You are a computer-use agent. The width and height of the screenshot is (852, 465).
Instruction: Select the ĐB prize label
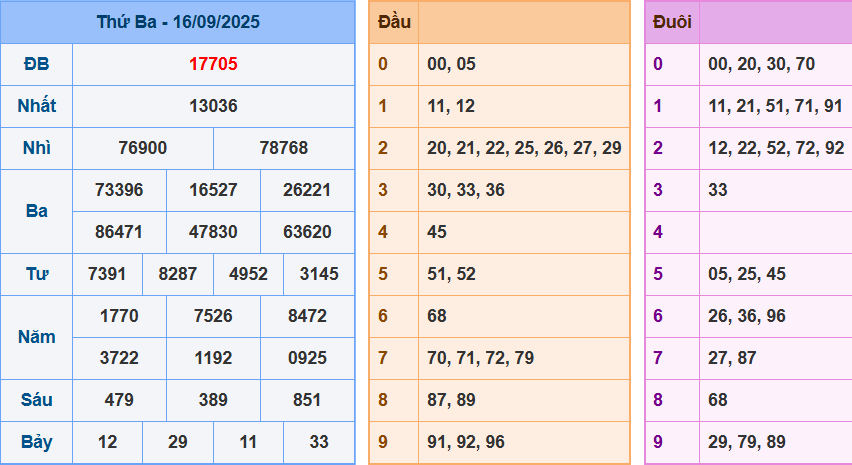(x=36, y=64)
